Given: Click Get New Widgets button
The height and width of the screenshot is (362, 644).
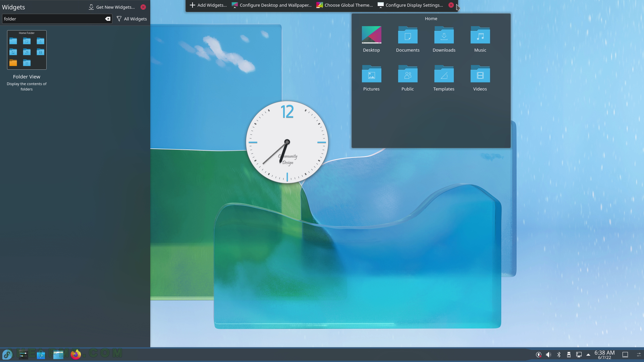Looking at the screenshot, I should pos(112,7).
